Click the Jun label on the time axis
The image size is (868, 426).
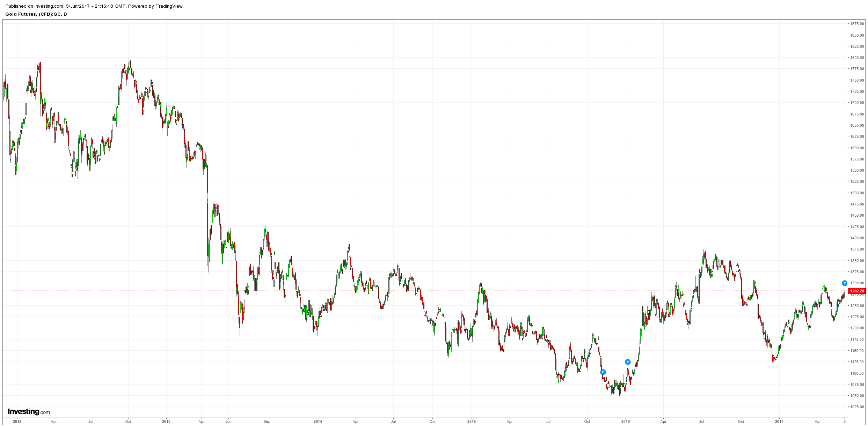point(228,421)
